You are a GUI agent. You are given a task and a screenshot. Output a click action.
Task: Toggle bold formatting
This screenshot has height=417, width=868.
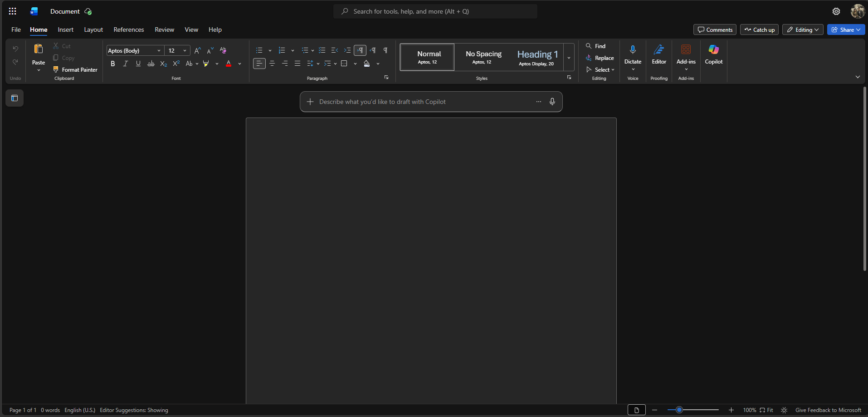click(x=112, y=64)
